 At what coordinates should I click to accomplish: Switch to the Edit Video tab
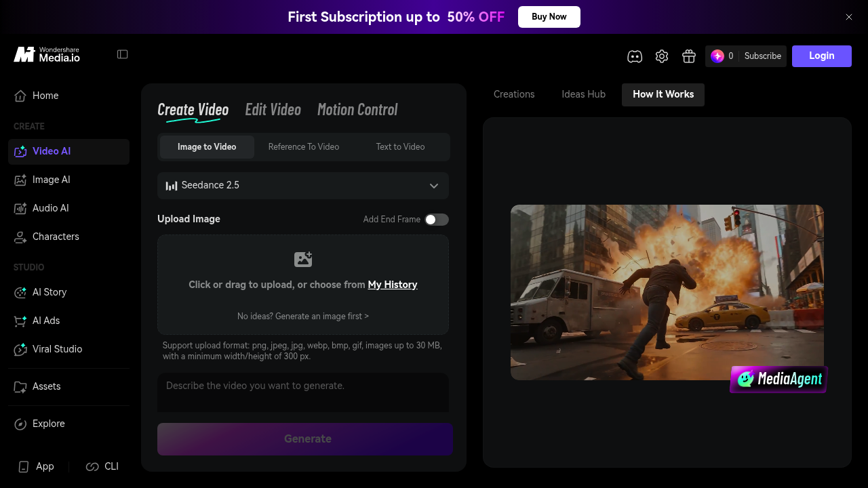tap(273, 110)
